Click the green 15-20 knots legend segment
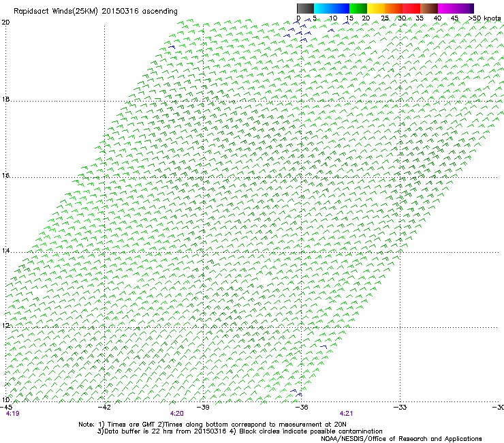504x443 pixels. pos(358,8)
